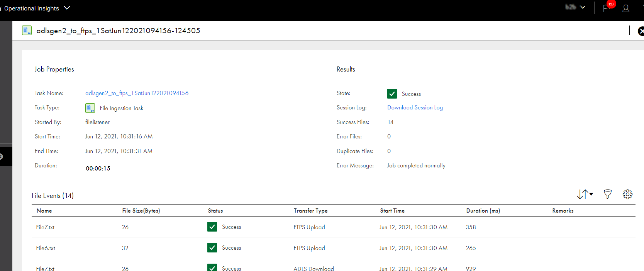The height and width of the screenshot is (271, 644).
Task: Click File7.txt ADLS Download success checkmark
Action: [212, 267]
